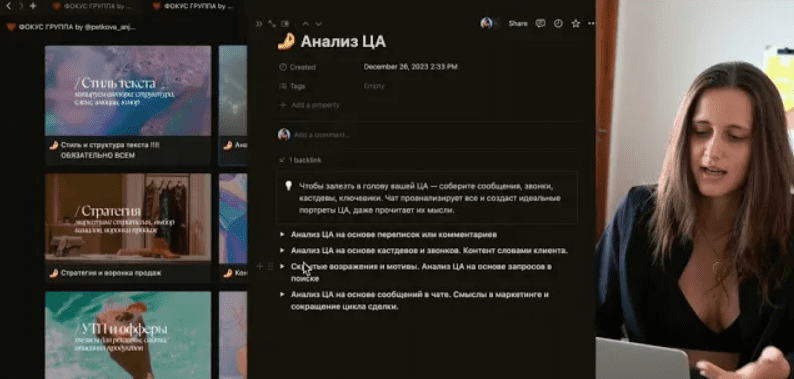Add page to favorites with star icon
The height and width of the screenshot is (379, 794).
point(576,23)
